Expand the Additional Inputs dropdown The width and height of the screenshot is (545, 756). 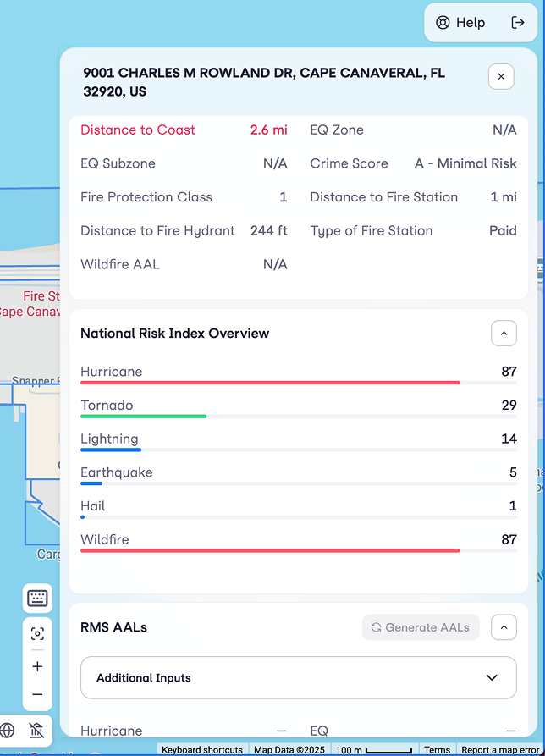point(298,678)
